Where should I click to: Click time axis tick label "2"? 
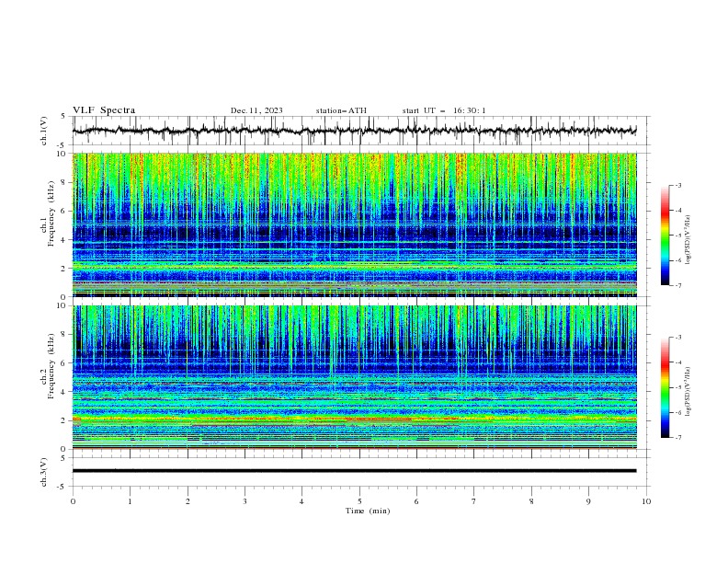pyautogui.click(x=188, y=501)
